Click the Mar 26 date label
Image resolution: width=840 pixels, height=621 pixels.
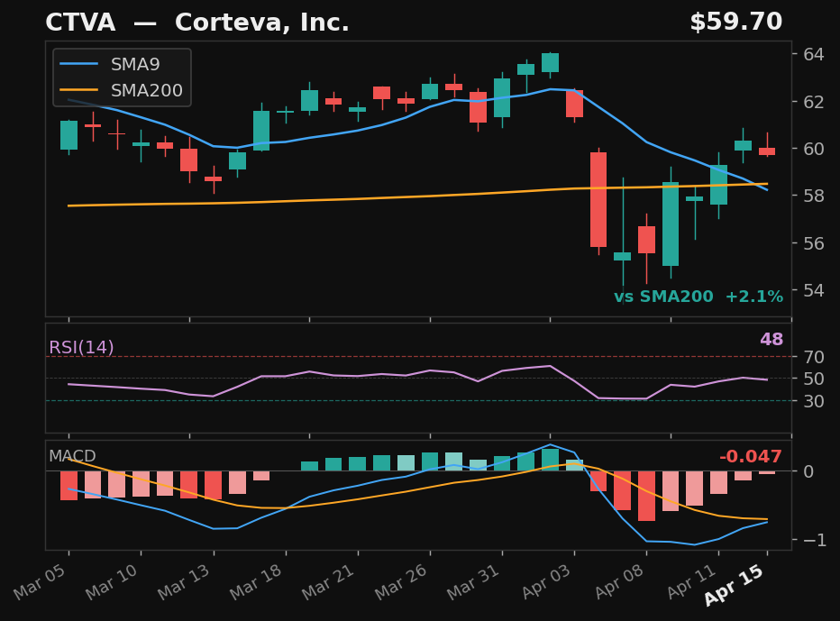(x=401, y=582)
